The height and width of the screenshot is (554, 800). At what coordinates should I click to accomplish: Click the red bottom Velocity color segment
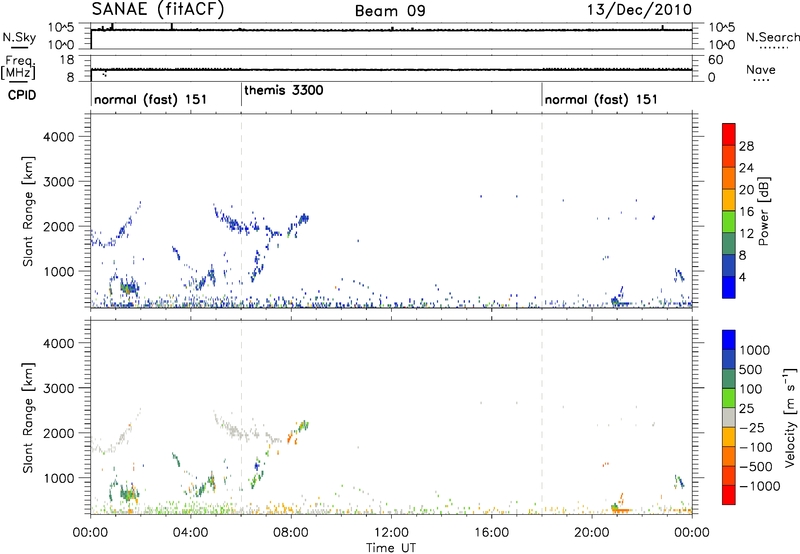click(x=729, y=495)
